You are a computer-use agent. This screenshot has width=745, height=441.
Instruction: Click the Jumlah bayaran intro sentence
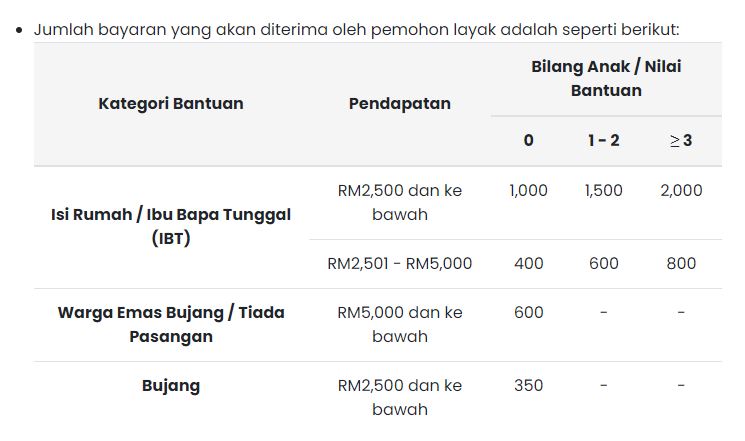[356, 29]
